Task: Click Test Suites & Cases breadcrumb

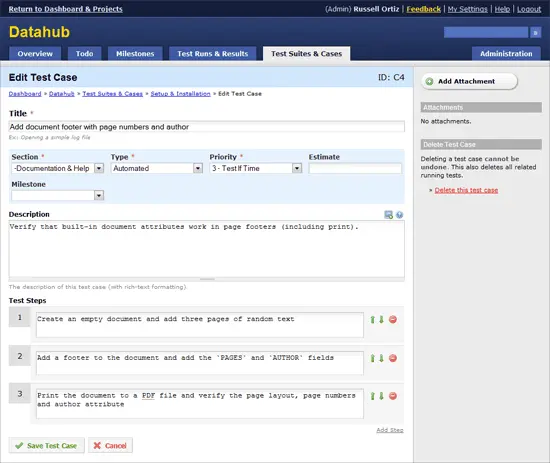Action: pos(113,94)
